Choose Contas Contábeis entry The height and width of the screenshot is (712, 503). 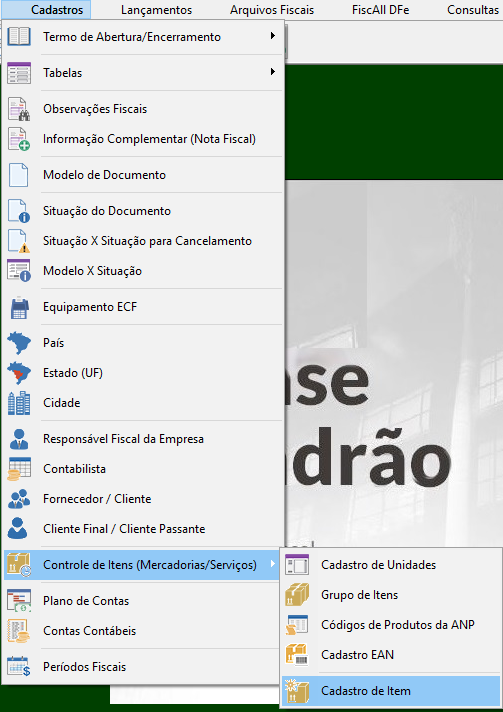coord(143,631)
